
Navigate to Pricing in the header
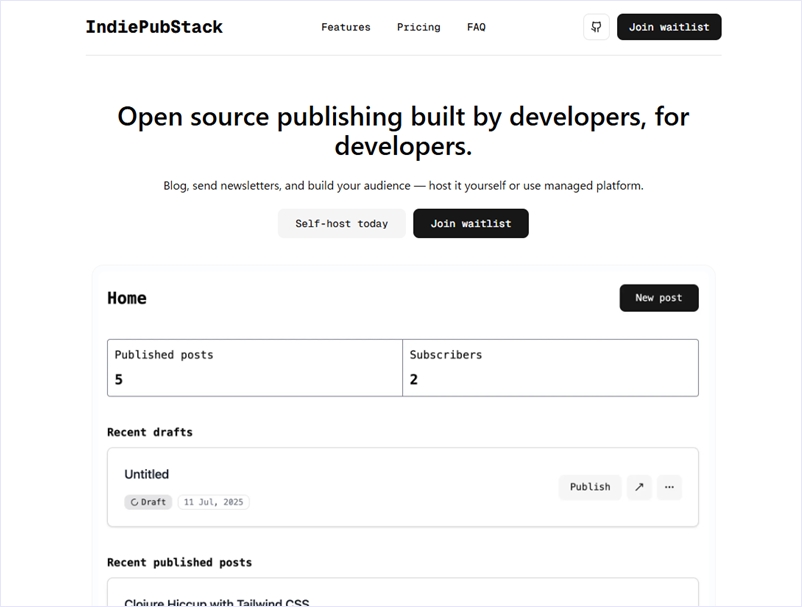click(x=418, y=27)
